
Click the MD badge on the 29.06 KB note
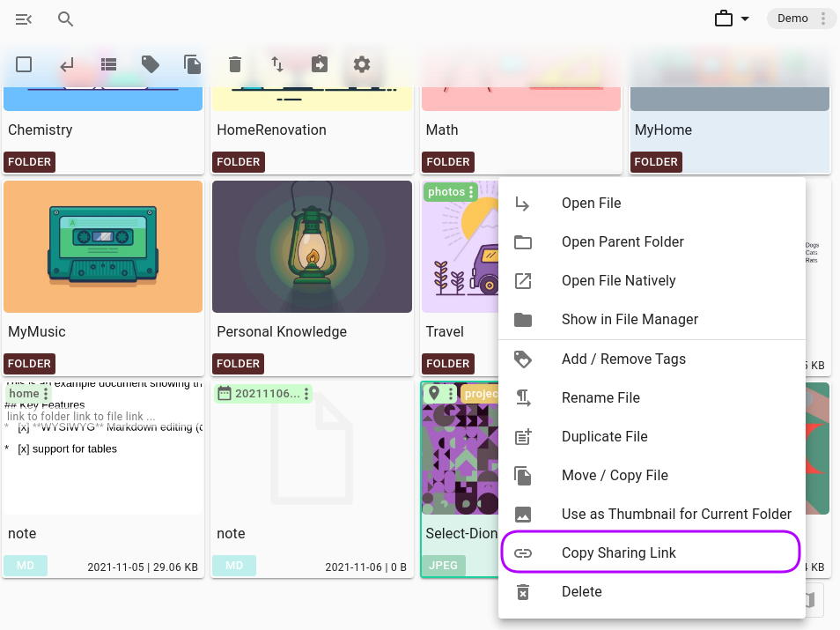point(26,566)
